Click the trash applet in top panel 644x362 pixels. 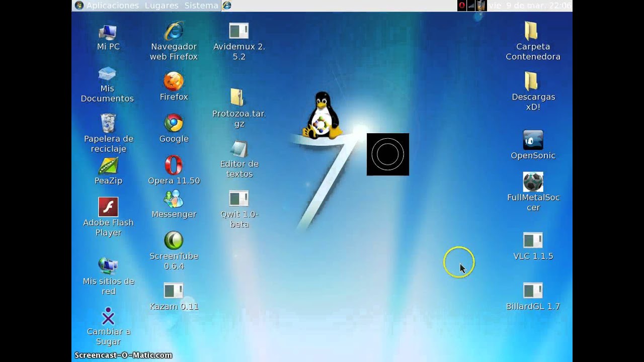click(x=481, y=6)
